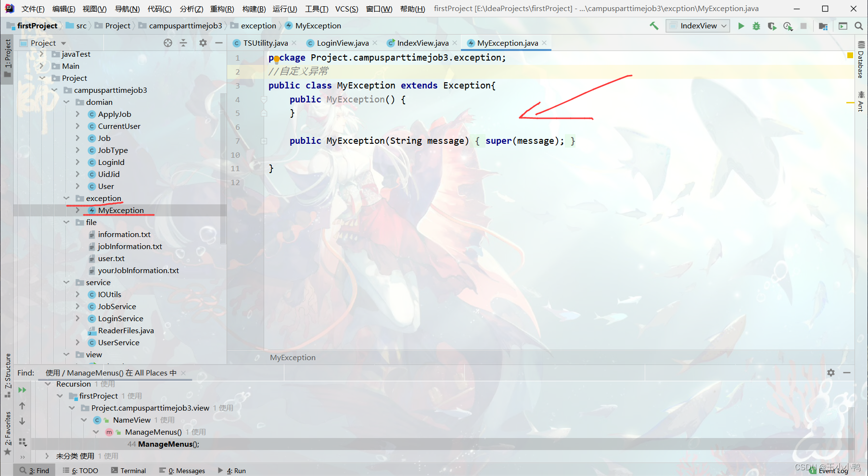This screenshot has width=868, height=476.
Task: Open the 文件(F) menu
Action: (33, 9)
